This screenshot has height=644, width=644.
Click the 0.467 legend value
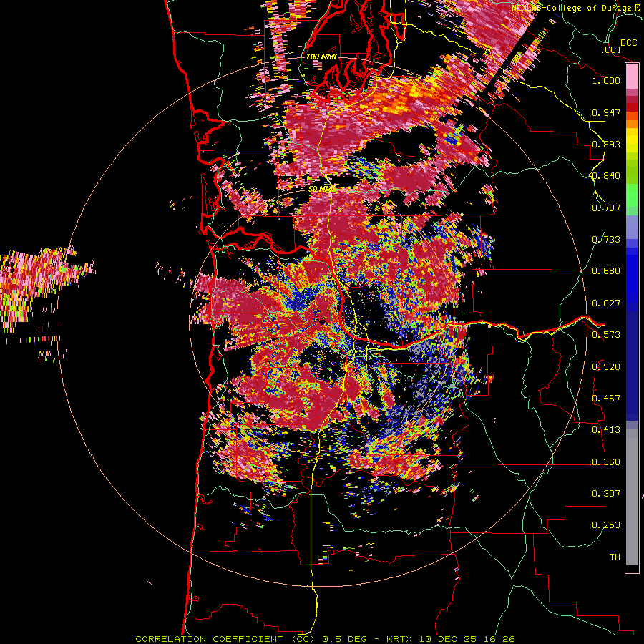[x=606, y=399]
